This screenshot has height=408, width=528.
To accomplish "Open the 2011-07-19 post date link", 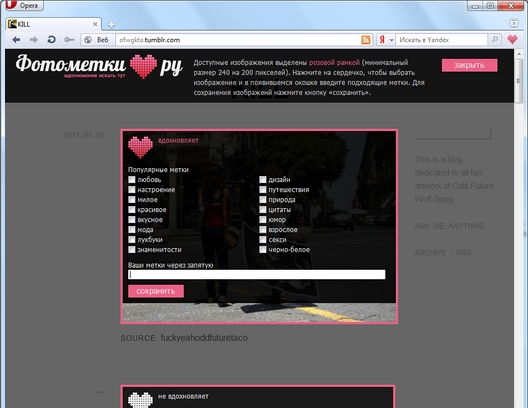I will [x=83, y=135].
